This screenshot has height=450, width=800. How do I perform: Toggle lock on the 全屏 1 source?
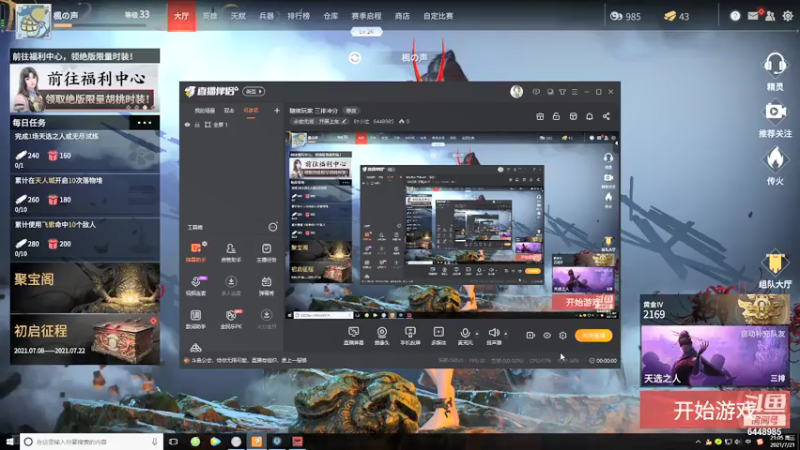click(x=197, y=124)
